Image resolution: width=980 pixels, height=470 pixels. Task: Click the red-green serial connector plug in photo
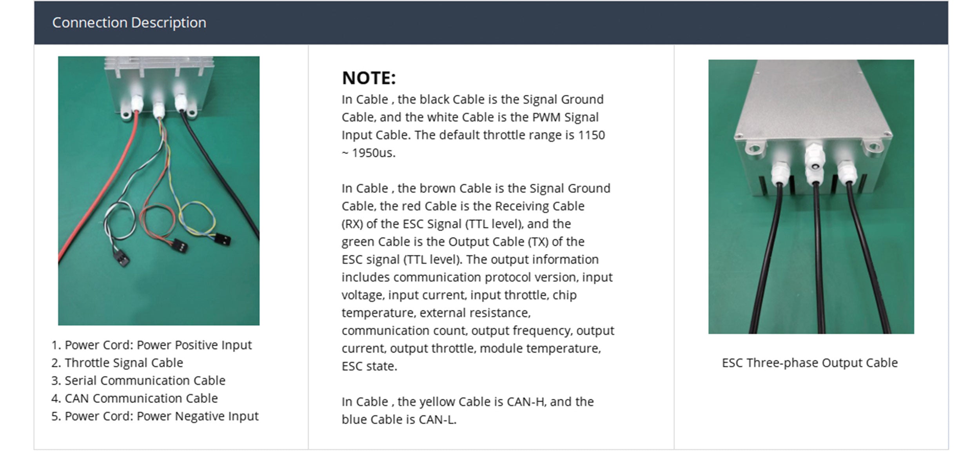coord(180,245)
